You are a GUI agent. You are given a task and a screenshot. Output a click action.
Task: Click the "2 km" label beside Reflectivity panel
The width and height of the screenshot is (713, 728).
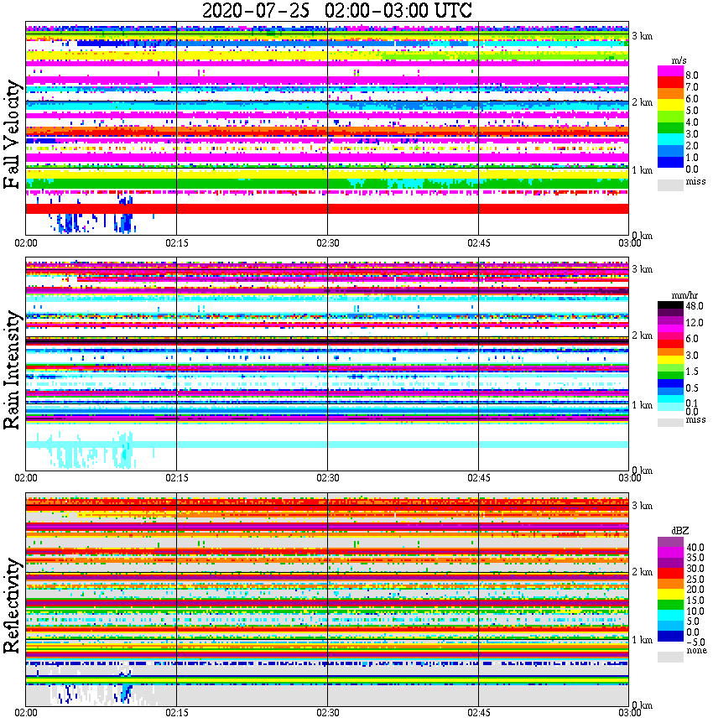point(642,571)
